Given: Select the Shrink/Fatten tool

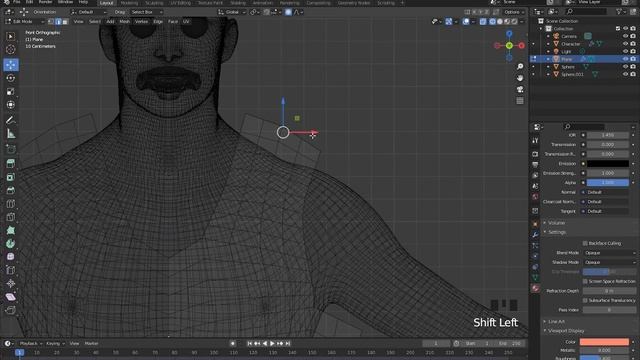Looking at the screenshot, I should tap(11, 283).
